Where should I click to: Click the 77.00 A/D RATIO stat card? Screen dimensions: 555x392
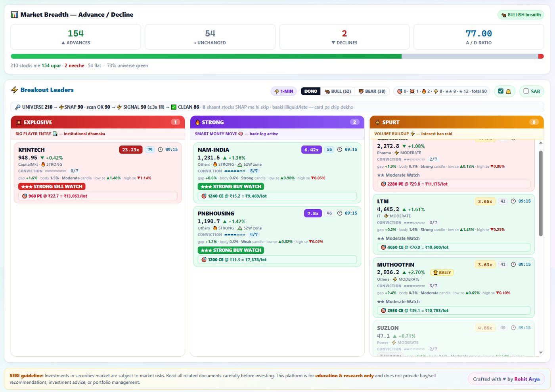point(479,37)
